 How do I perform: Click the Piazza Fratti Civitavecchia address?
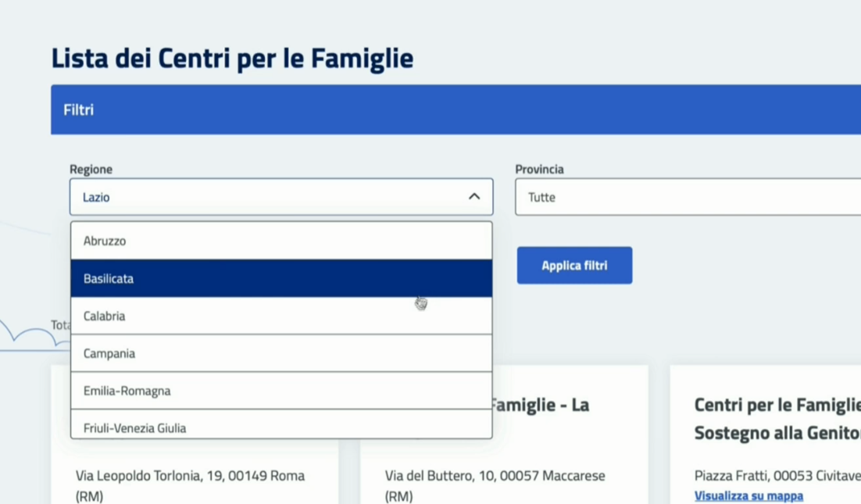(x=777, y=476)
